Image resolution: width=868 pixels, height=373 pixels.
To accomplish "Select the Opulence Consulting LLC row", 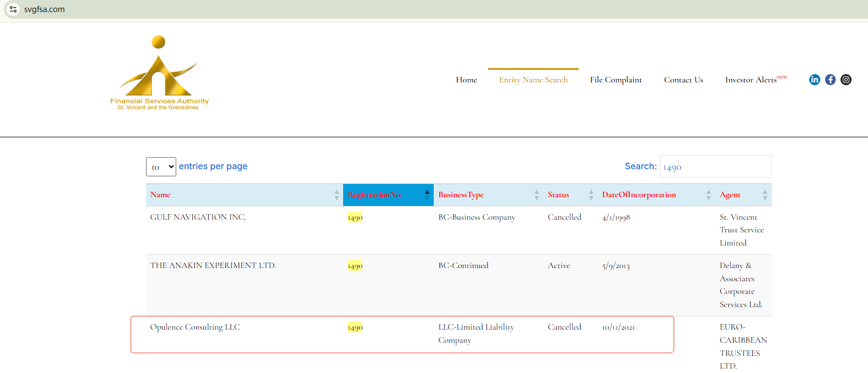I will 195,327.
